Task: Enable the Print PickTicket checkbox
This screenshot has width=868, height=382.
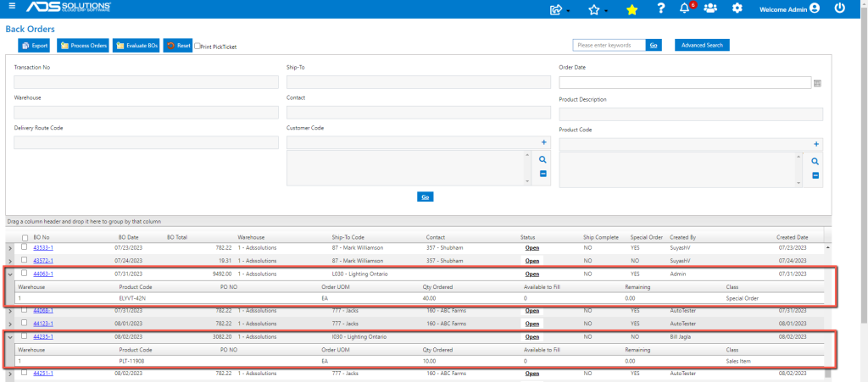Action: pos(197,47)
